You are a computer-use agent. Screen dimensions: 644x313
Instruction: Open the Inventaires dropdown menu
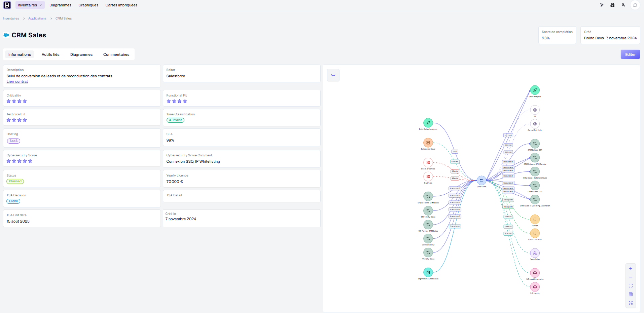point(30,5)
